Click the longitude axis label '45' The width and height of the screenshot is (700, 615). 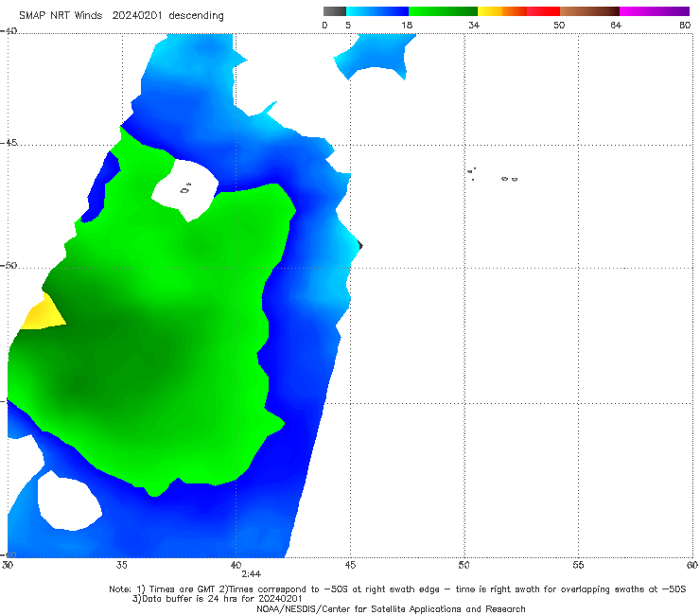coord(350,565)
